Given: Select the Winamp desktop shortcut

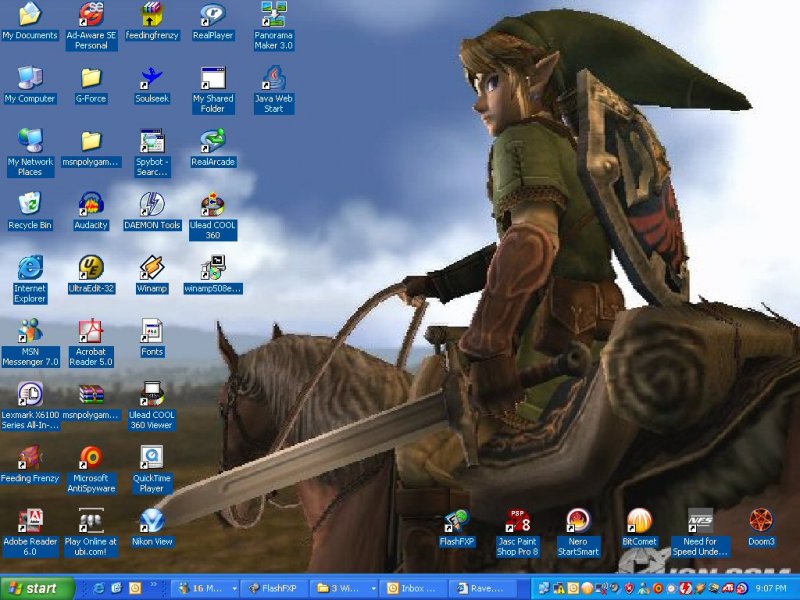Looking at the screenshot, I should [152, 274].
